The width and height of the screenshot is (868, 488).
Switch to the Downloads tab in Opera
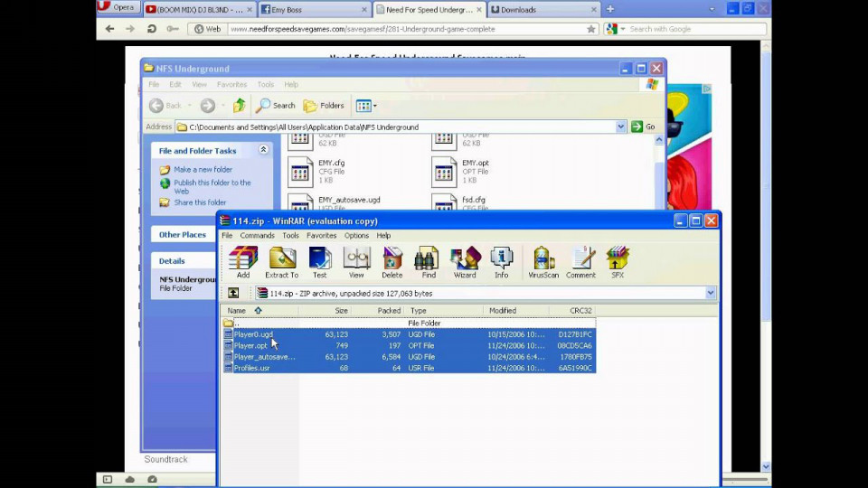pos(543,9)
